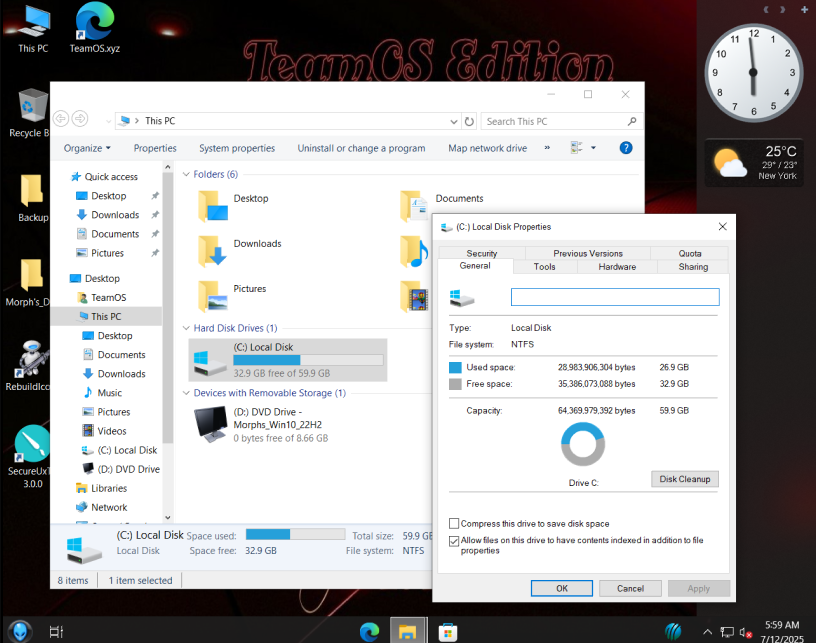Click Uninstall or change a program
This screenshot has width=816, height=643.
tap(361, 148)
